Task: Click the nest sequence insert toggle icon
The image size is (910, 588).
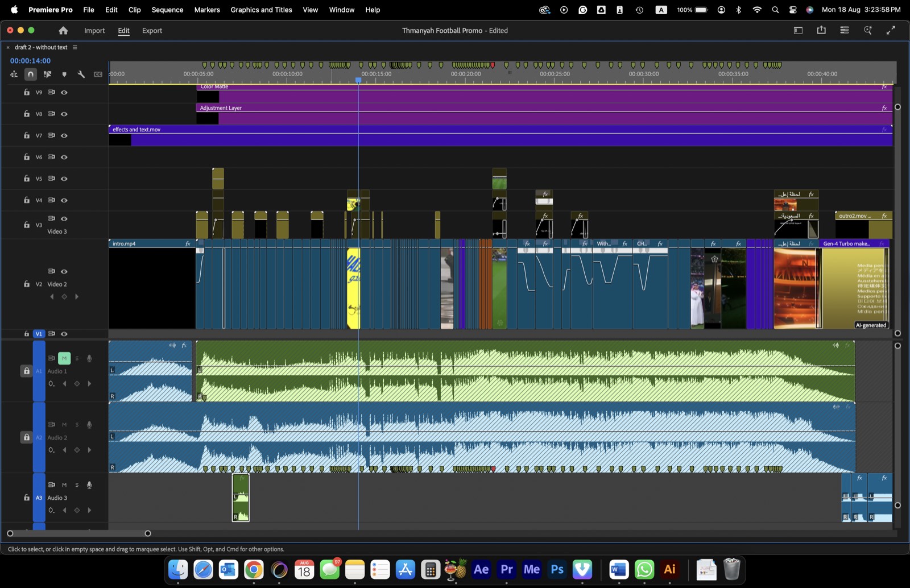Action: coord(14,74)
